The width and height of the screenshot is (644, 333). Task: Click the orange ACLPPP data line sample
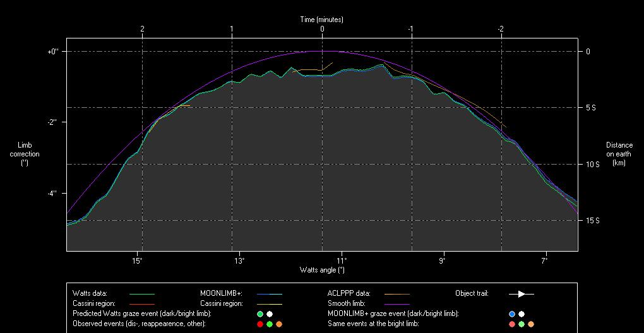pyautogui.click(x=397, y=294)
